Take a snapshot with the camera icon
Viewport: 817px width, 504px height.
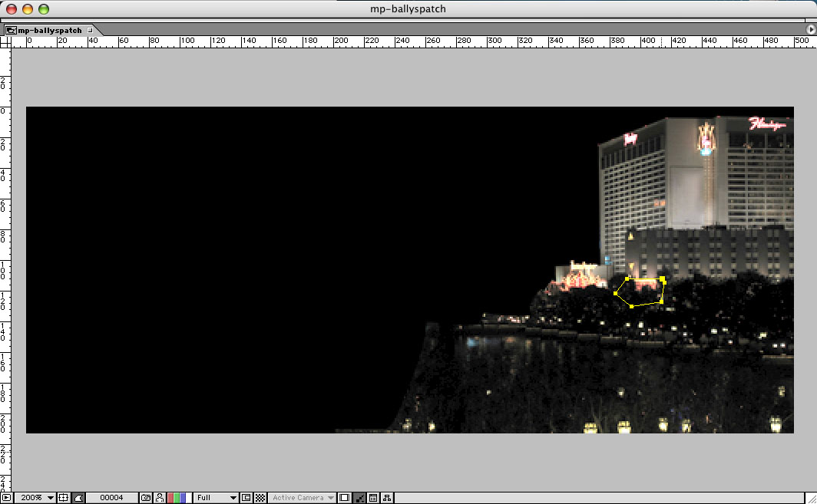pos(146,498)
